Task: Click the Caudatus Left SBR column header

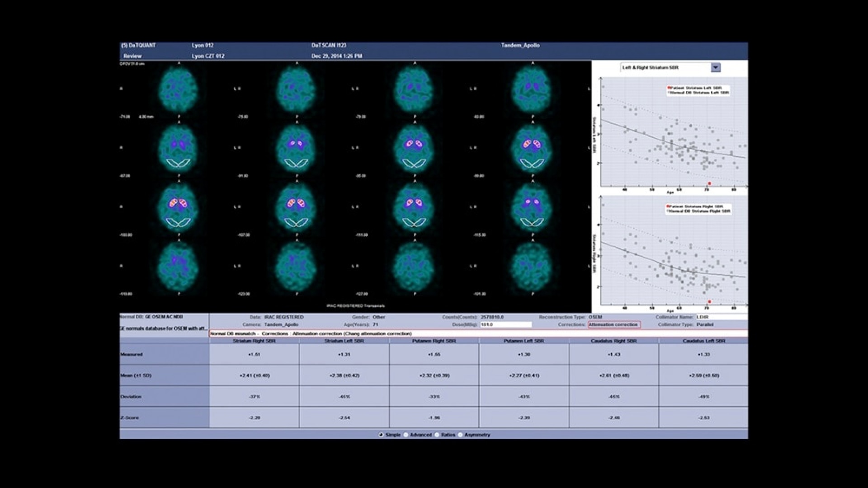Action: 703,341
